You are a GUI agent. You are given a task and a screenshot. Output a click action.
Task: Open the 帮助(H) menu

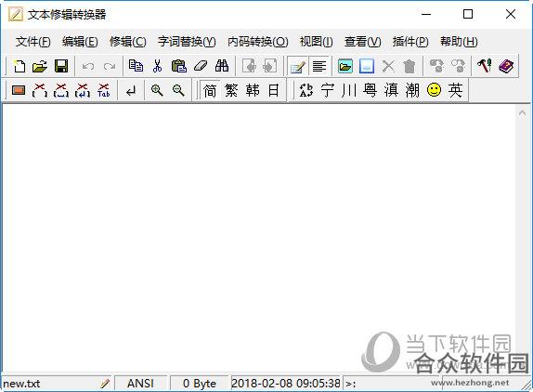tap(459, 42)
